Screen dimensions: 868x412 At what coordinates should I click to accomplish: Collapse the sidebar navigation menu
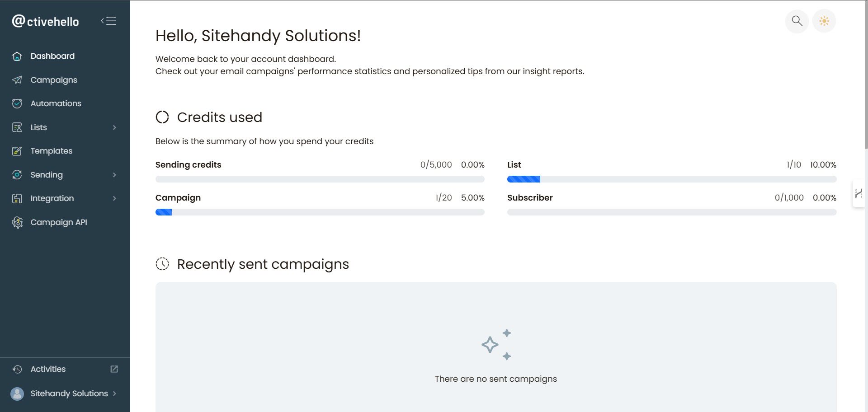108,21
